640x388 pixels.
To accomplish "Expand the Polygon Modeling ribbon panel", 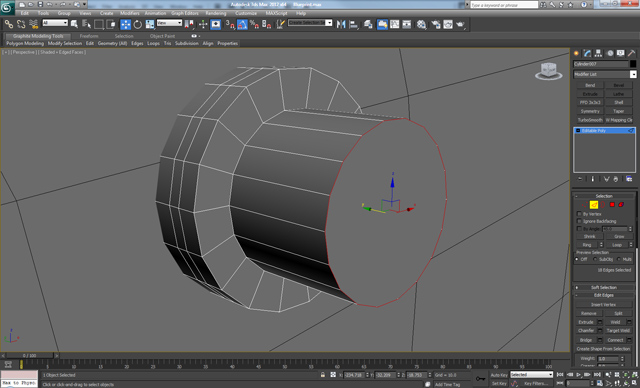I will click(24, 43).
